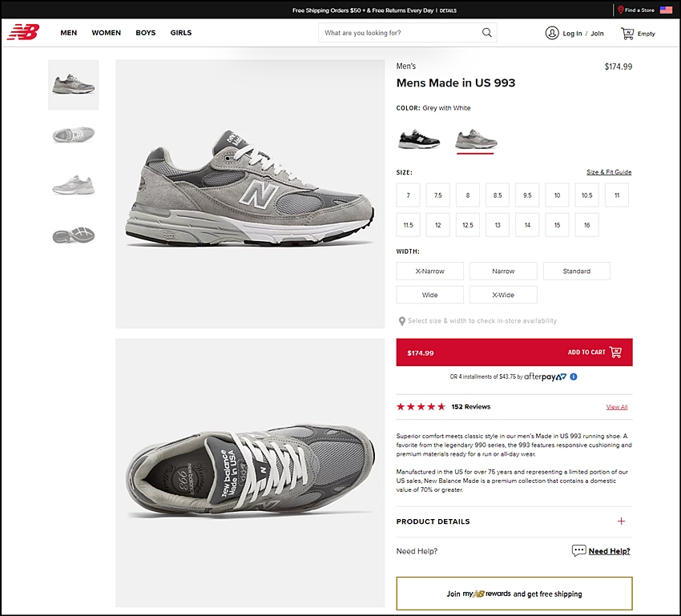Image resolution: width=681 pixels, height=616 pixels.
Task: Click the US flag country icon
Action: point(666,10)
